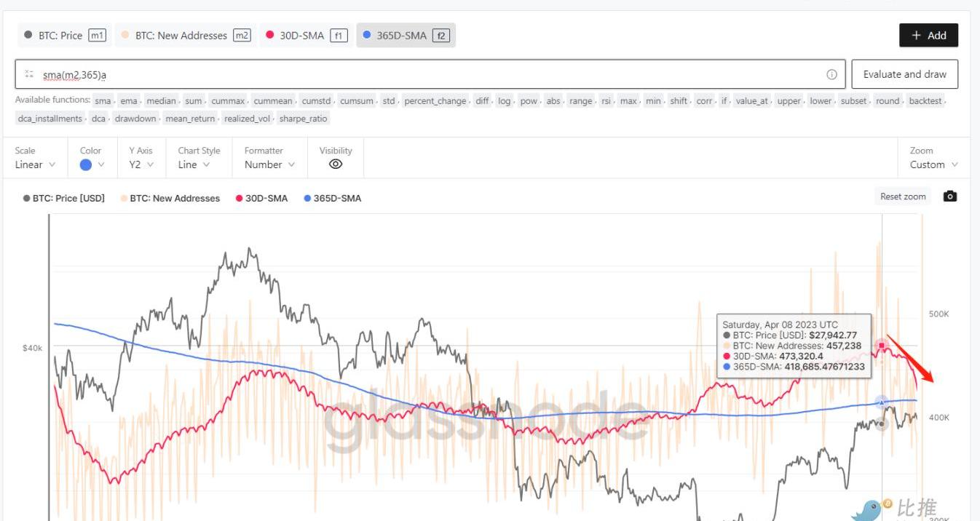
Task: Insert the if function
Action: pyautogui.click(x=724, y=101)
